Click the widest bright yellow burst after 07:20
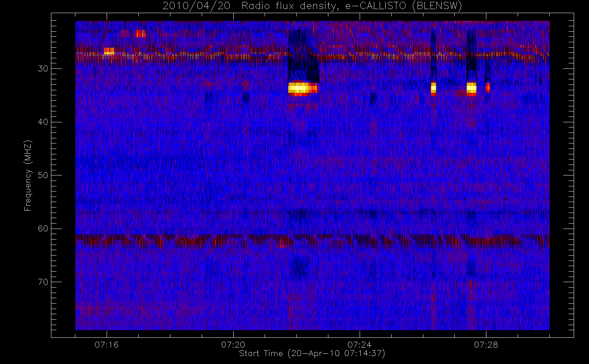The height and width of the screenshot is (364, 589). pos(303,88)
